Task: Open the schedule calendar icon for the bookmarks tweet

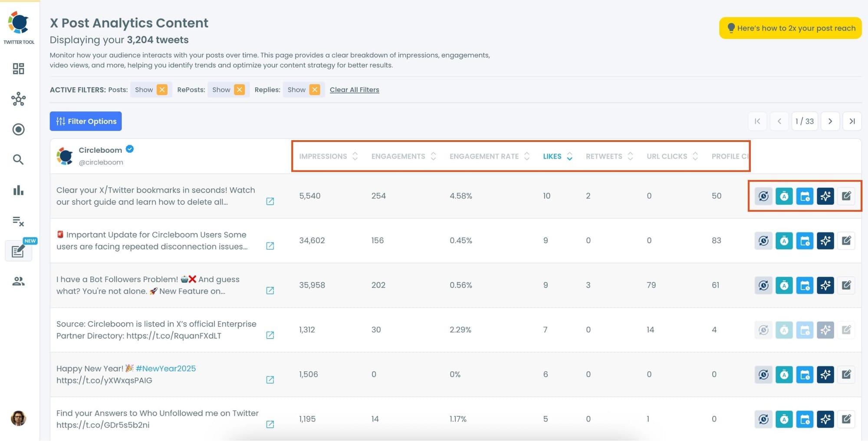Action: pyautogui.click(x=805, y=196)
